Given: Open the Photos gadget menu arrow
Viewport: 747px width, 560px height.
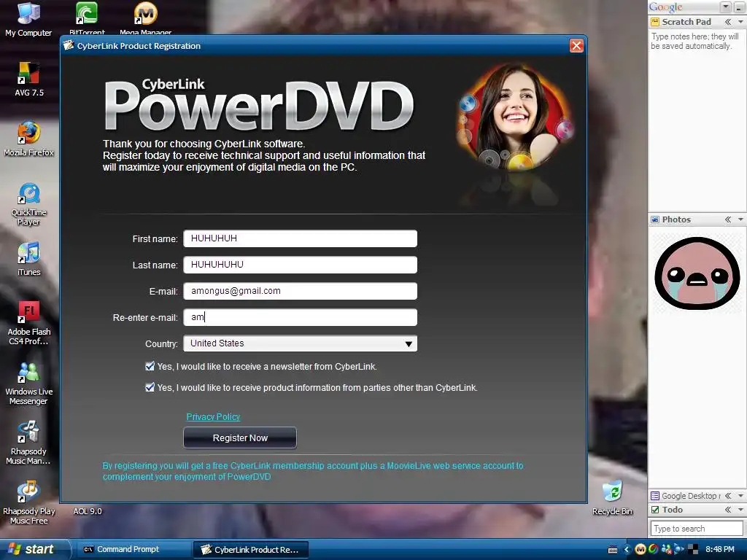Looking at the screenshot, I should [x=741, y=219].
